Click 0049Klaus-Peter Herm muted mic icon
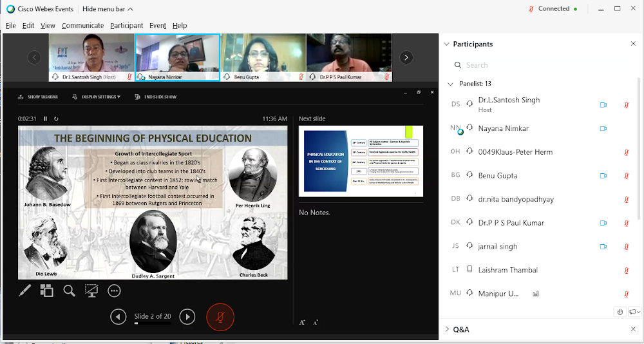644x344 pixels. (x=627, y=152)
